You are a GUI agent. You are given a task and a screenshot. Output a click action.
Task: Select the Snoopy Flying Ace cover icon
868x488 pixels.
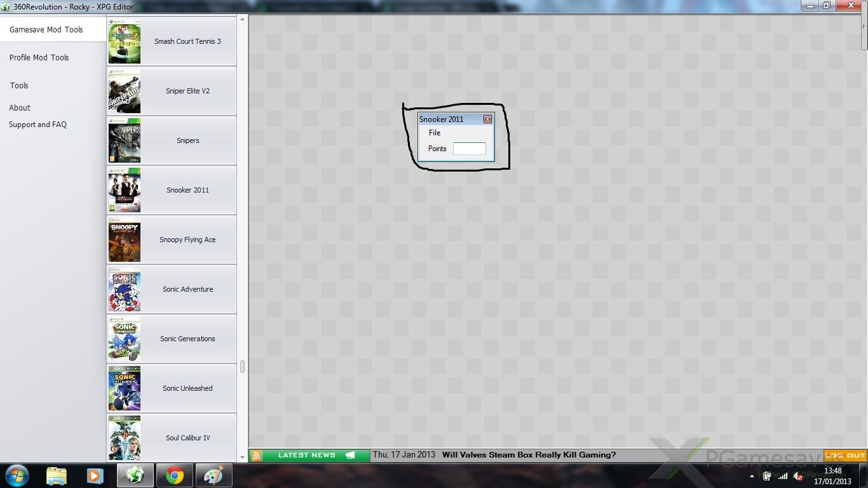[x=125, y=240]
